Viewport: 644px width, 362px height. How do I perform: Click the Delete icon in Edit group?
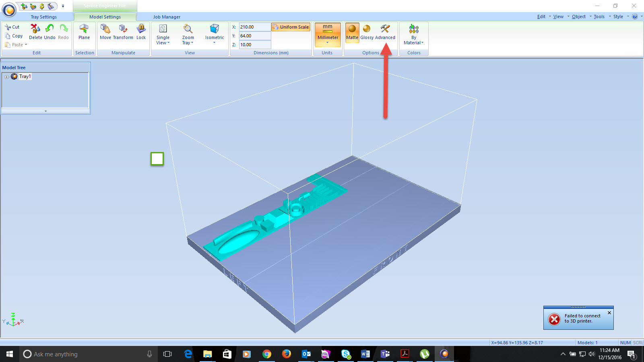35,29
